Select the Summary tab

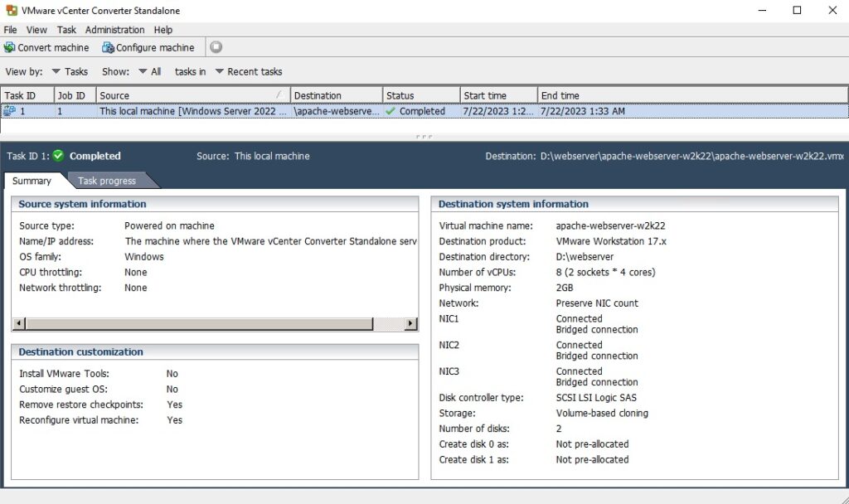32,181
